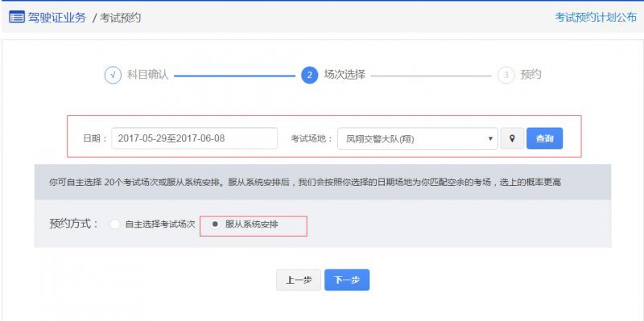Click the map location pin icon
Screen dimensions: 644x321
point(512,138)
